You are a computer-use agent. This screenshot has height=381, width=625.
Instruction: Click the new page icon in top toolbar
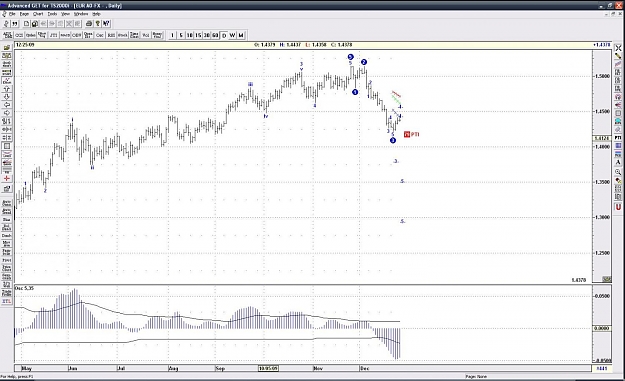[27, 24]
